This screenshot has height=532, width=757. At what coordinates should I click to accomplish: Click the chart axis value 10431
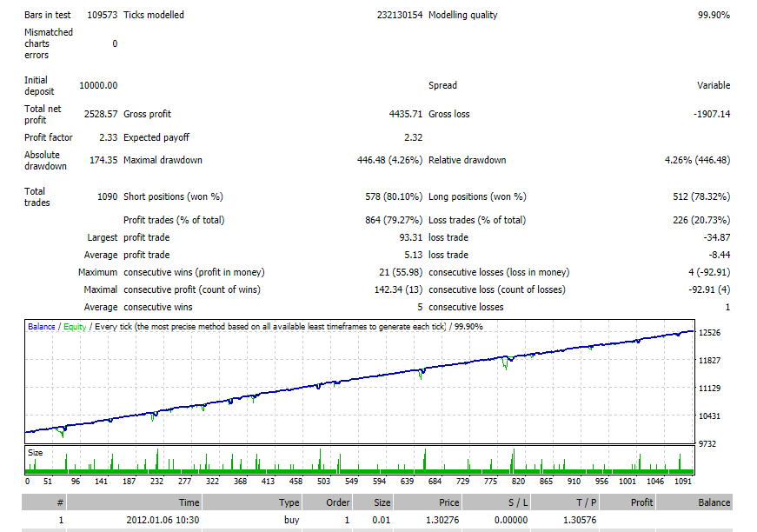pyautogui.click(x=710, y=416)
